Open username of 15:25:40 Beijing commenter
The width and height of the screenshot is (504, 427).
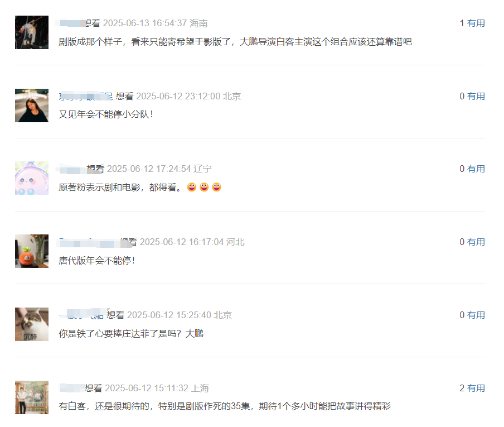(x=81, y=315)
